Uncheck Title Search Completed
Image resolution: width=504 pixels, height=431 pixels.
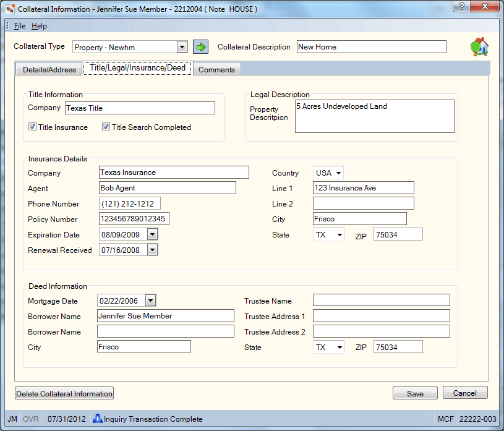click(x=106, y=127)
